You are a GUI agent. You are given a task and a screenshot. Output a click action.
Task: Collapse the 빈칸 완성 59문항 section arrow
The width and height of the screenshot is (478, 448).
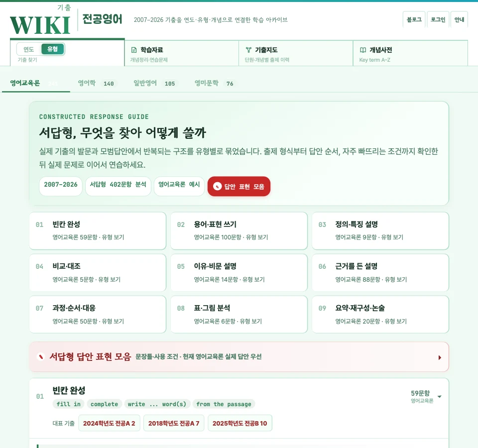point(439,397)
